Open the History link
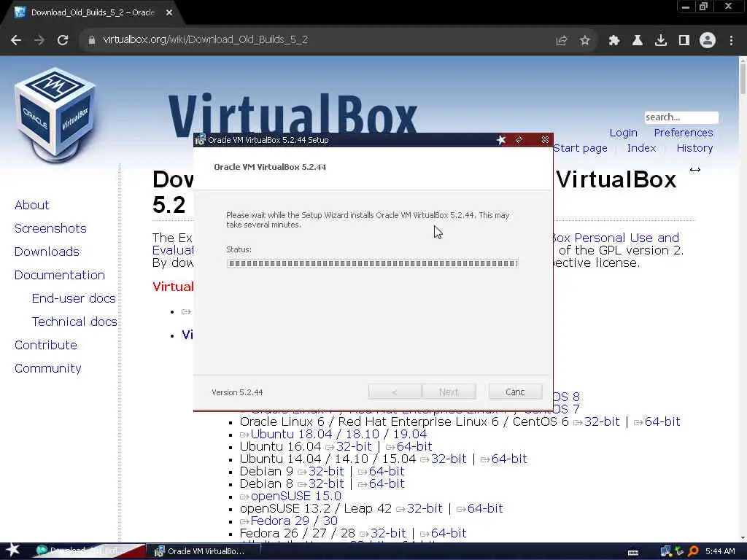747x560 pixels. pos(694,148)
